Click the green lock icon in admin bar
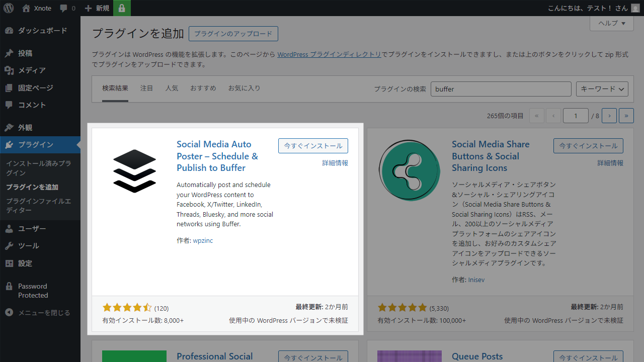This screenshot has width=644, height=362. 122,8
